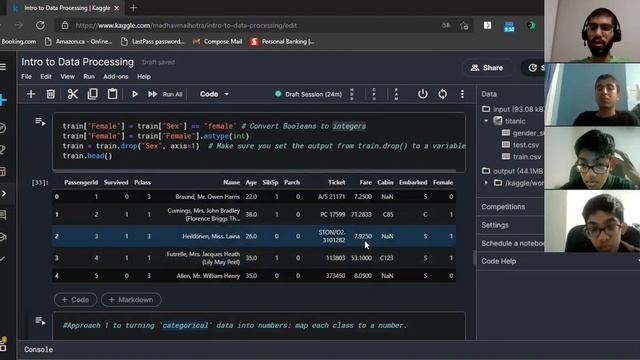Click the output folder in Data panel
The width and height of the screenshot is (640, 360).
click(x=513, y=171)
